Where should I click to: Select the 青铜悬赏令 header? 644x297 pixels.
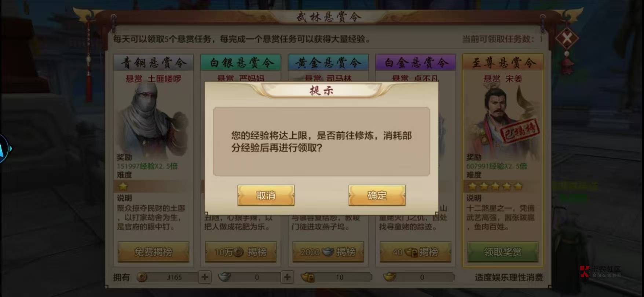tap(153, 63)
